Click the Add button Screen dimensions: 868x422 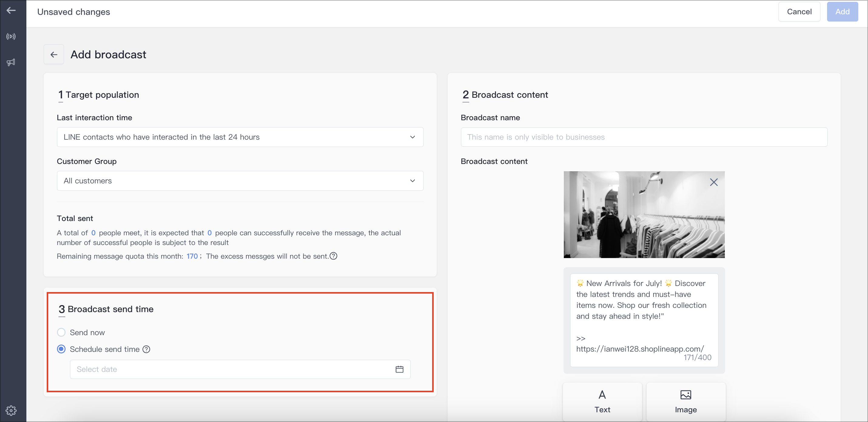[842, 12]
